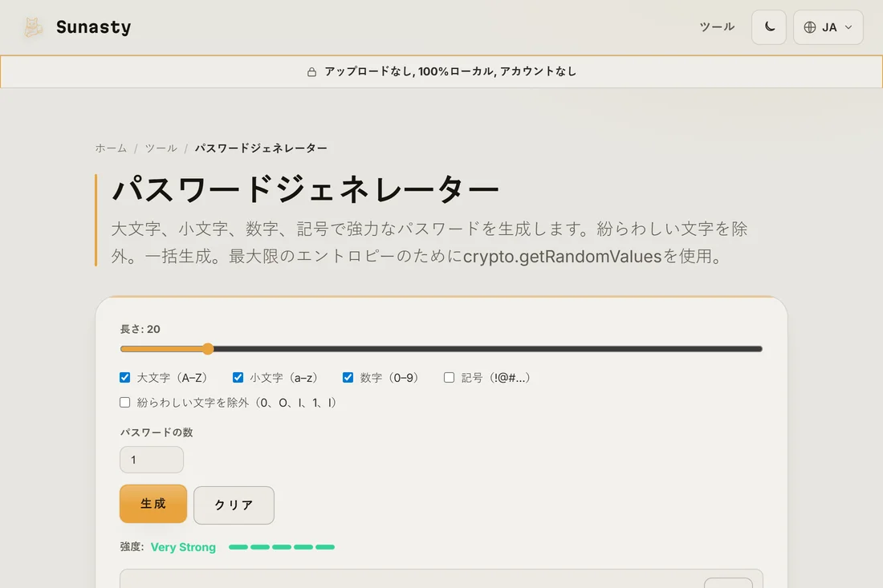Click the length slider handle
The width and height of the screenshot is (883, 588).
[208, 349]
